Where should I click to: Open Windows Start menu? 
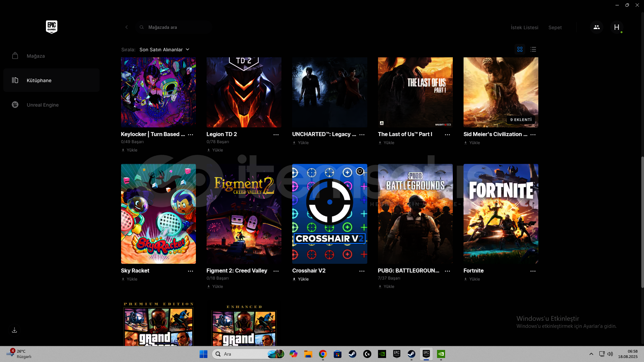203,354
